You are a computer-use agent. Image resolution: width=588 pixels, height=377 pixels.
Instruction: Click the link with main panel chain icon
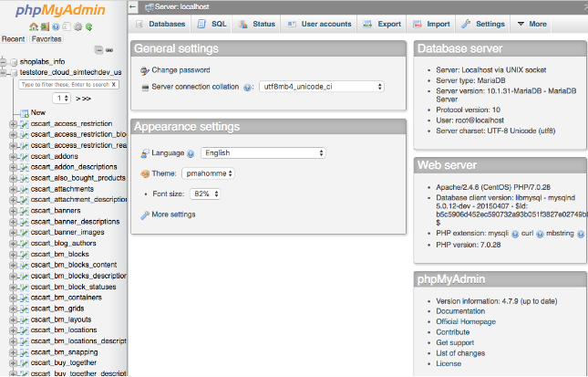[x=109, y=50]
